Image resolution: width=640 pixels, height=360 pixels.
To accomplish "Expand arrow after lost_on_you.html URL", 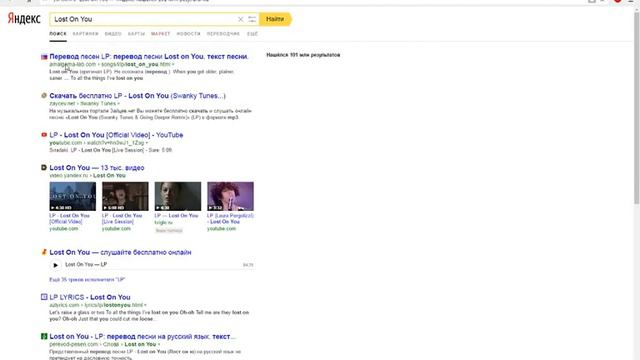I will 173,64.
